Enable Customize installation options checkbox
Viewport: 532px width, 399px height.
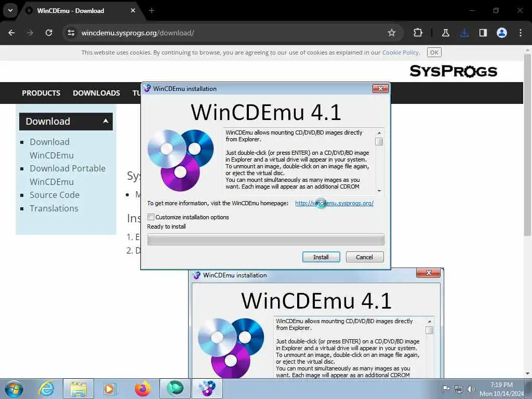coord(151,217)
